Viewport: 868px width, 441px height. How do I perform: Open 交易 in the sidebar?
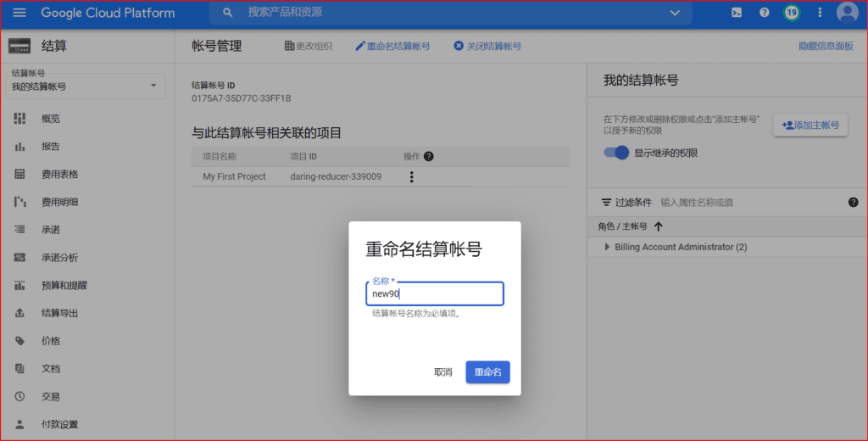tap(50, 397)
